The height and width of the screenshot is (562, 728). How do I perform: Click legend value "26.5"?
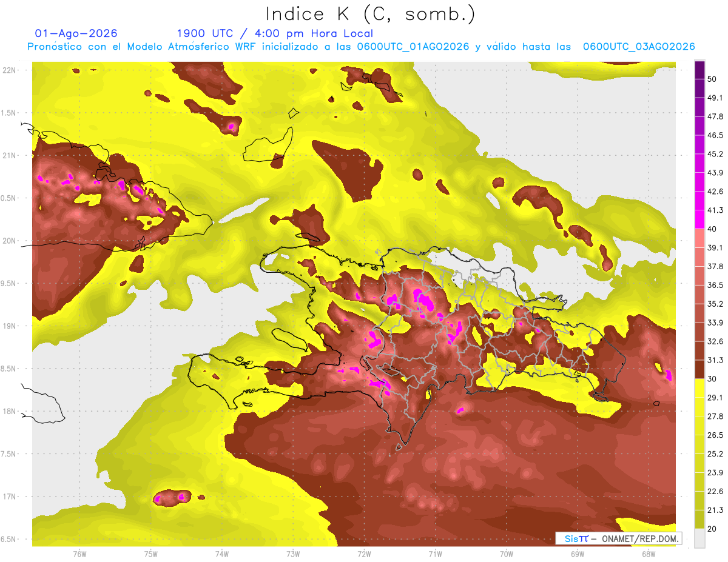click(715, 435)
